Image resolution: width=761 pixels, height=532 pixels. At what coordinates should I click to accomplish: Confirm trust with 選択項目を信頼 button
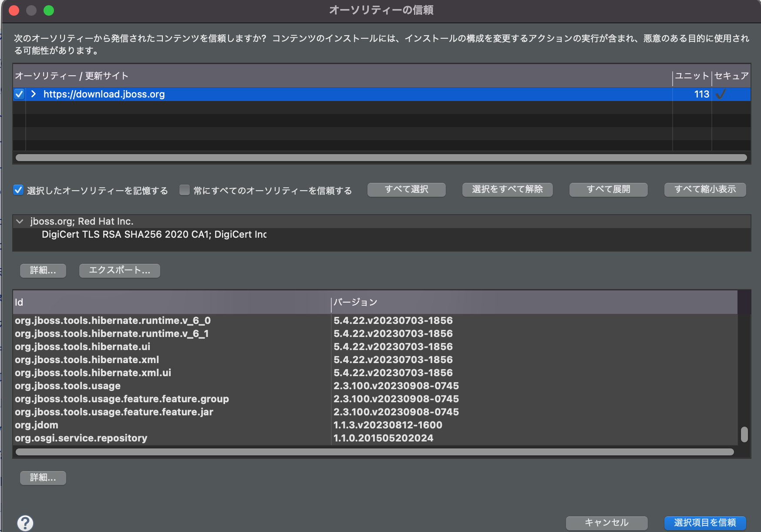tap(705, 522)
